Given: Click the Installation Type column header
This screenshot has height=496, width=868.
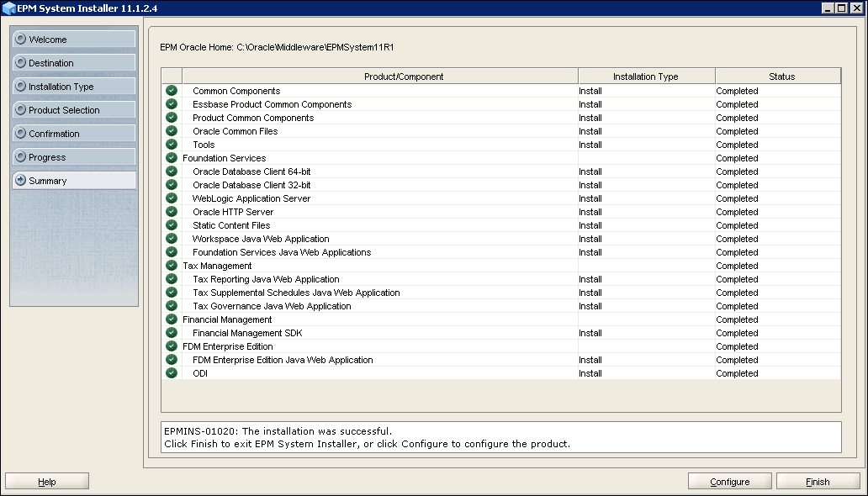Looking at the screenshot, I should click(647, 77).
